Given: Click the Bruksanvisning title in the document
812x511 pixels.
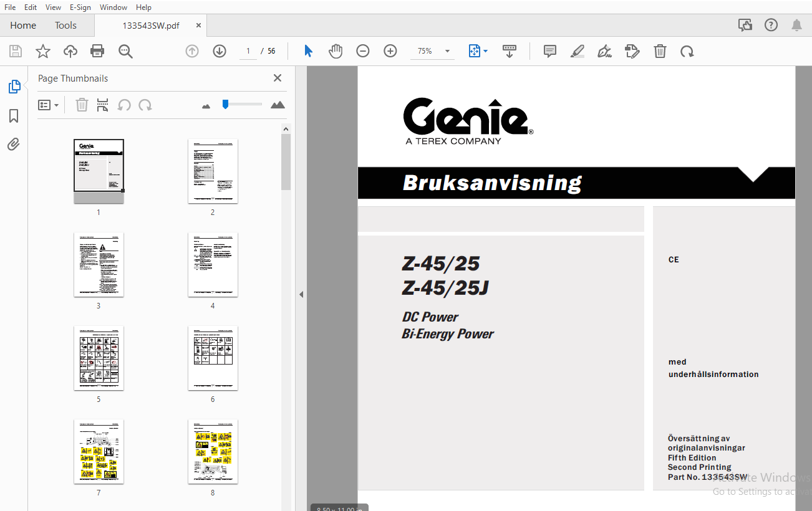Looking at the screenshot, I should click(x=492, y=183).
